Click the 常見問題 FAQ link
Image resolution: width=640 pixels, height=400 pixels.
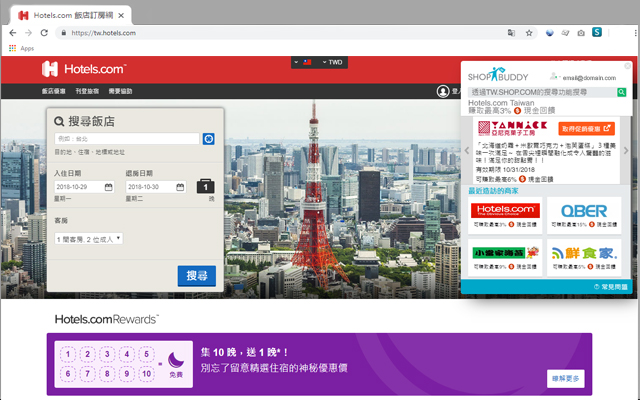click(611, 287)
